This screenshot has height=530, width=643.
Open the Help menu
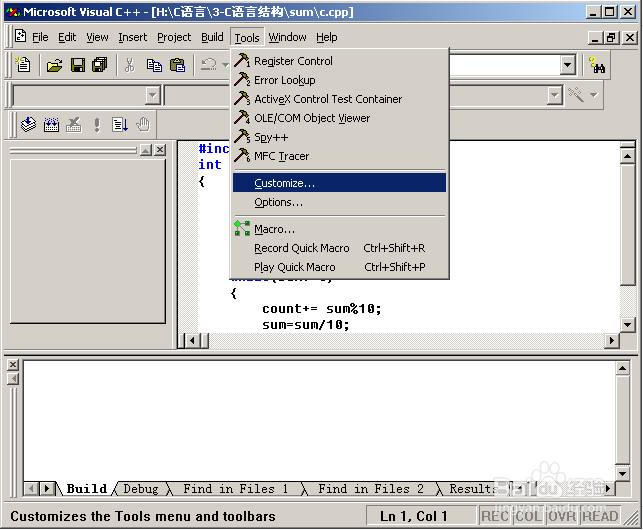[x=326, y=37]
